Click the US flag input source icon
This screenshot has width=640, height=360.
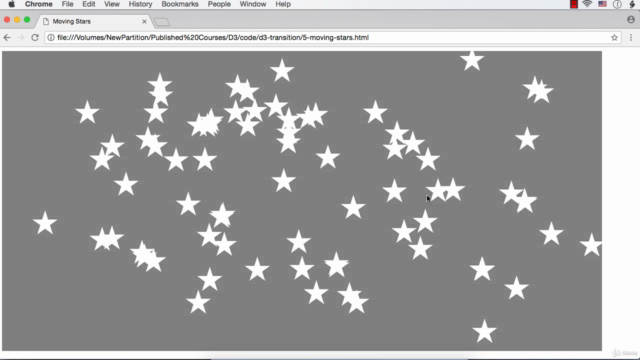tap(602, 4)
